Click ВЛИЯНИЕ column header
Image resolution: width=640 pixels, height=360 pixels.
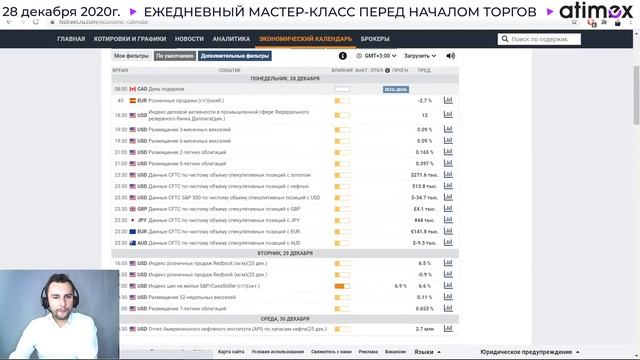(342, 70)
